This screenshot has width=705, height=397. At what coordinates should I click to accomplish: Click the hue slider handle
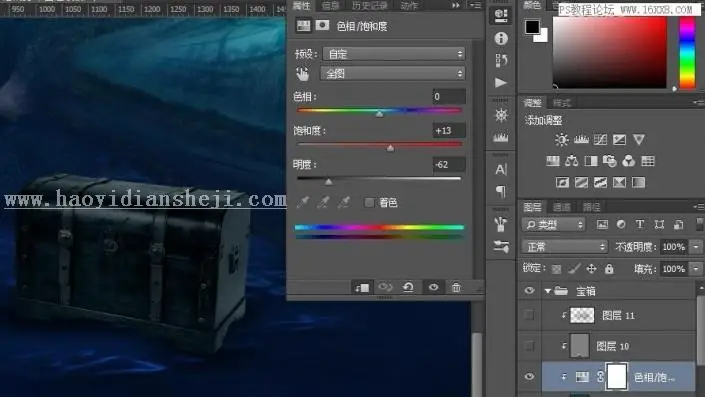(x=379, y=114)
